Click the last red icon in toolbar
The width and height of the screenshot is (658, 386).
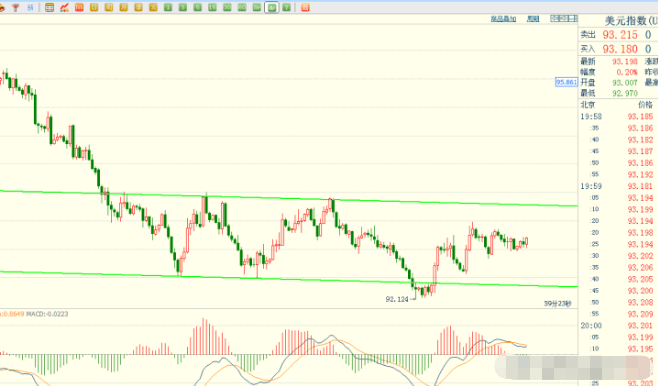tap(306, 7)
